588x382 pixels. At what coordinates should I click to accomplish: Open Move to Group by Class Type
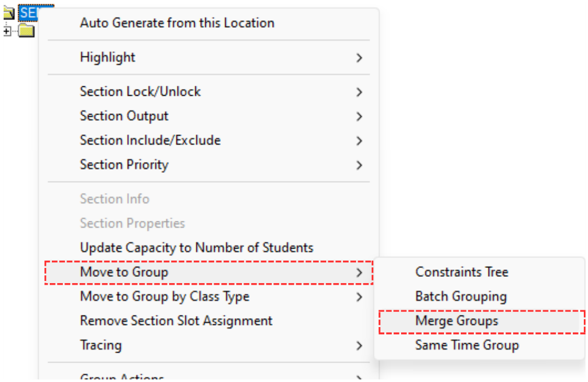coord(164,297)
